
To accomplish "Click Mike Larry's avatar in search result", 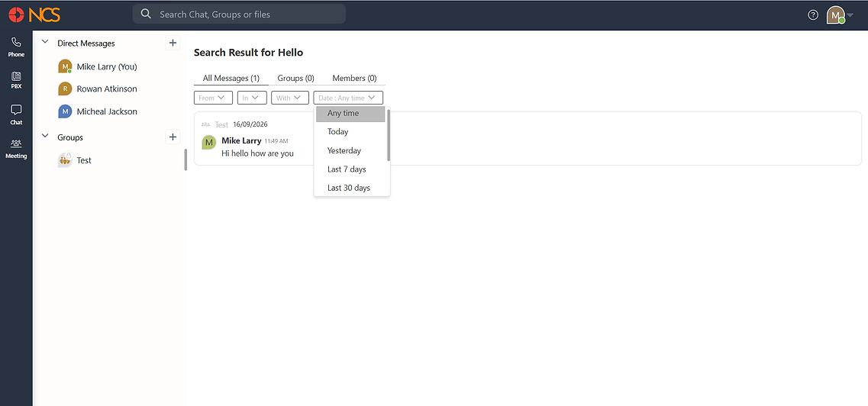I will (208, 143).
